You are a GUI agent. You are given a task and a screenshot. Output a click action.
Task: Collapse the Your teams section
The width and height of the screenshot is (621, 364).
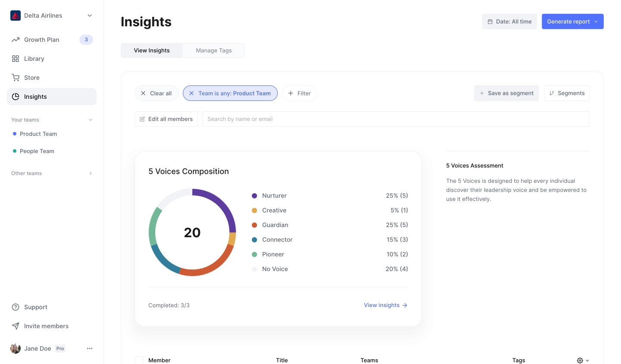tap(91, 120)
